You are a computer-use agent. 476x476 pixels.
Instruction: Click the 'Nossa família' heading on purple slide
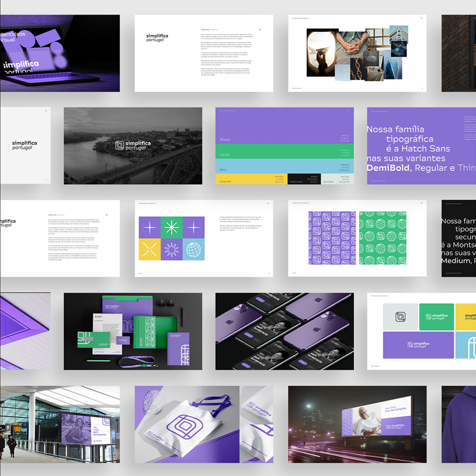pyautogui.click(x=396, y=130)
